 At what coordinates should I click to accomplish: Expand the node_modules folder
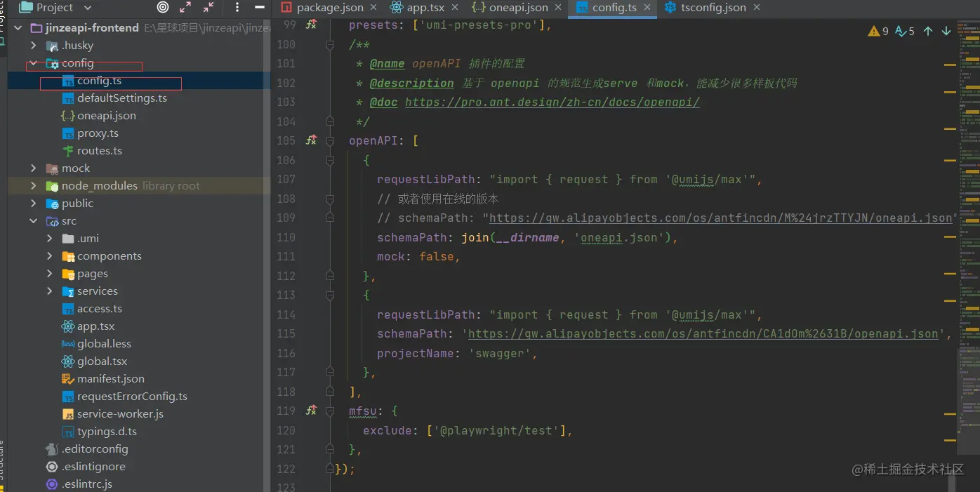point(34,186)
